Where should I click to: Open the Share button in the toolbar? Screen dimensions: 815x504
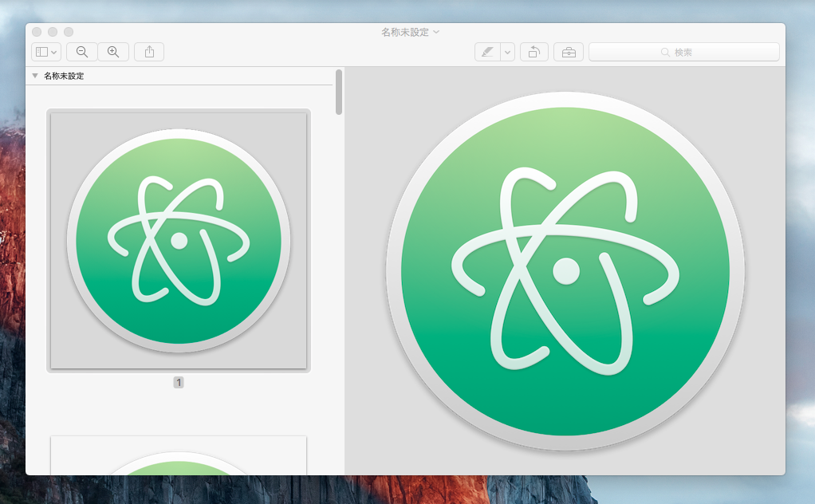[x=149, y=52]
